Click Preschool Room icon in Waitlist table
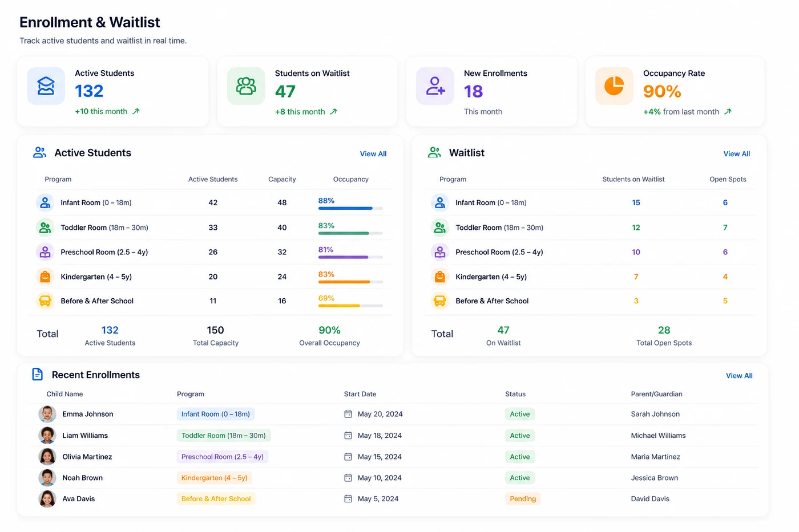Viewport: 799px width, 532px height. 439,251
